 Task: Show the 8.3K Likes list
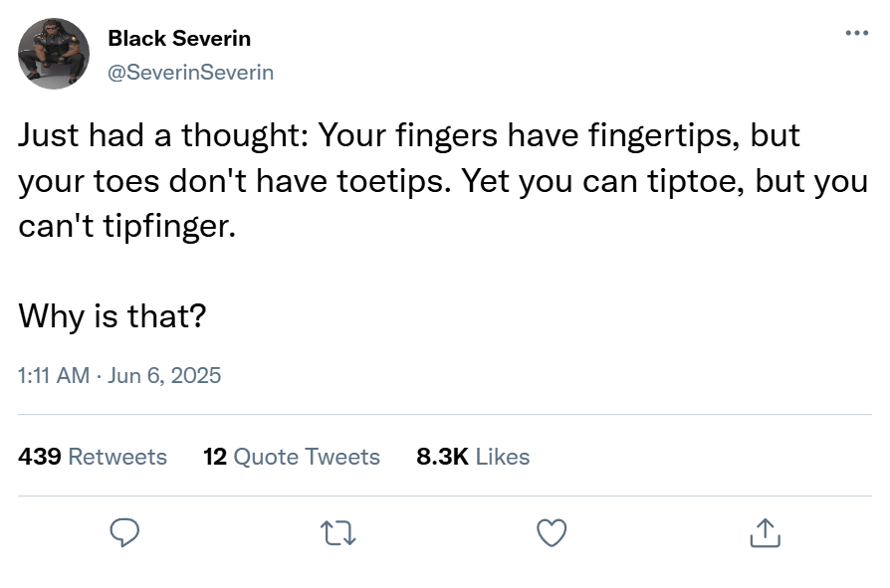pyautogui.click(x=473, y=457)
